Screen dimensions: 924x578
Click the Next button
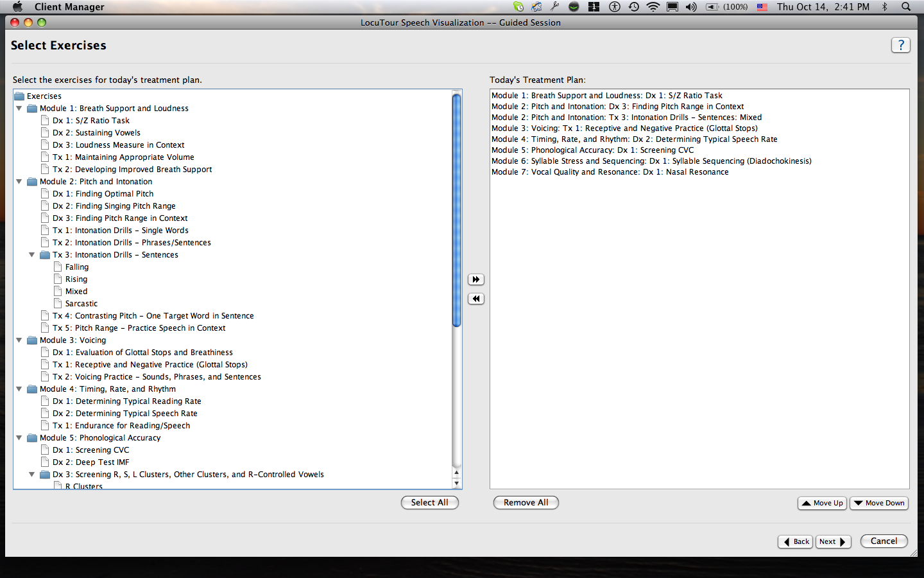(x=833, y=541)
